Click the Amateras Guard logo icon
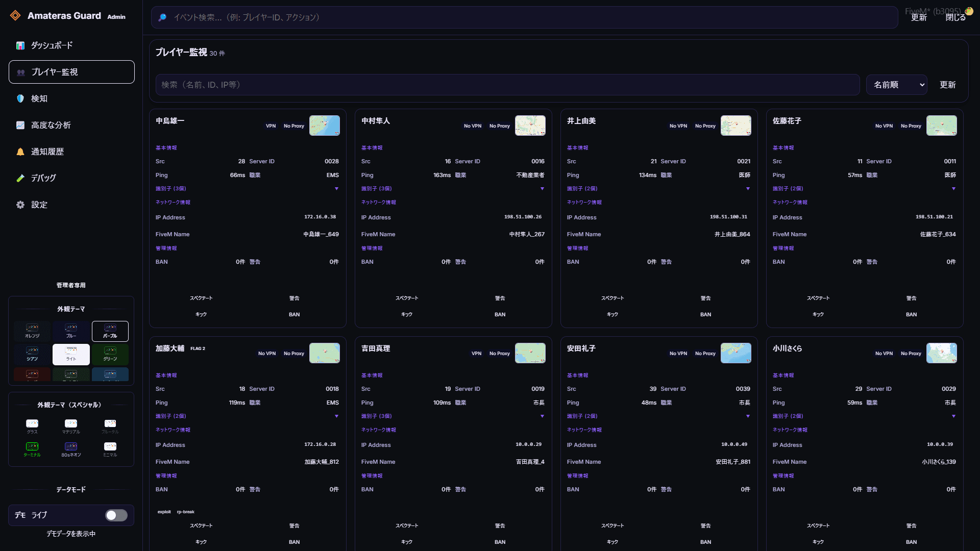 point(15,16)
